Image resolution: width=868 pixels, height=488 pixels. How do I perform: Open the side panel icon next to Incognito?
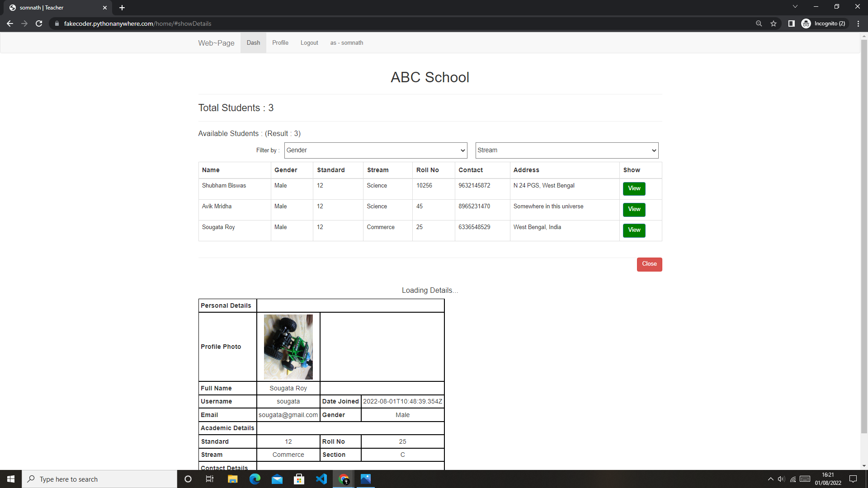pos(792,23)
